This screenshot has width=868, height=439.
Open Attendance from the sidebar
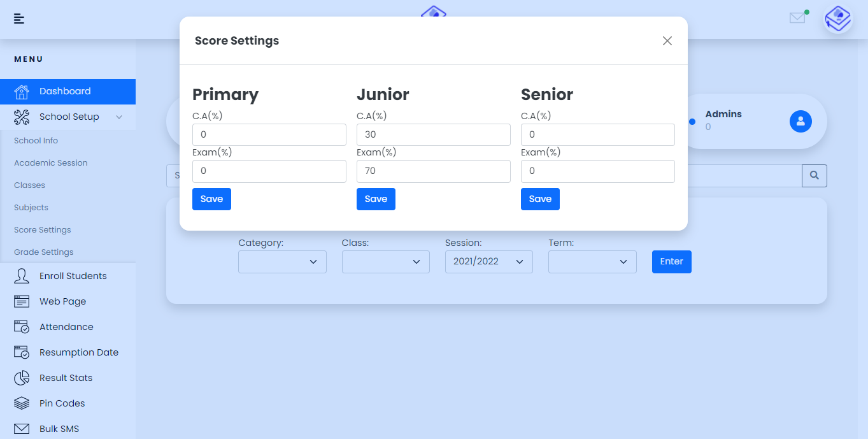[x=66, y=327]
